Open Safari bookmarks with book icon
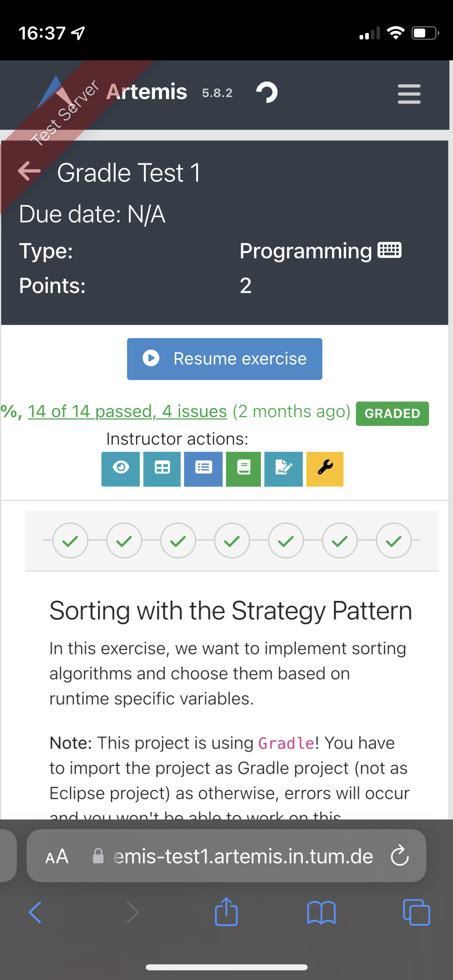Screen dimensions: 453x980 click(322, 912)
